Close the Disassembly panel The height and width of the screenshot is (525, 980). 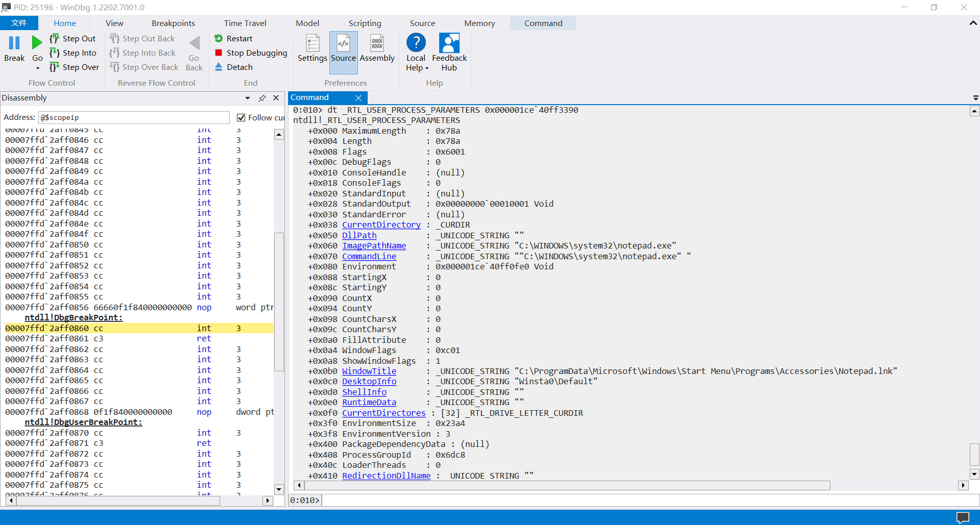[x=276, y=98]
